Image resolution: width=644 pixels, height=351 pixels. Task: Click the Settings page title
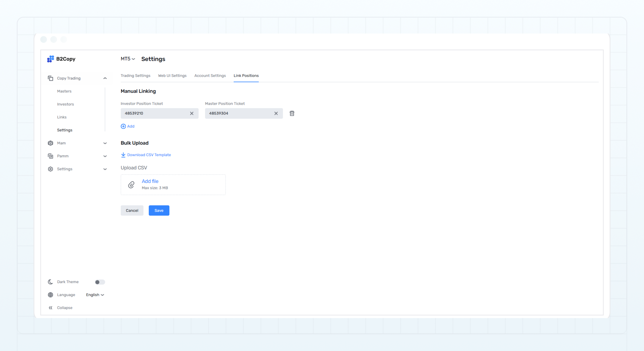[153, 59]
